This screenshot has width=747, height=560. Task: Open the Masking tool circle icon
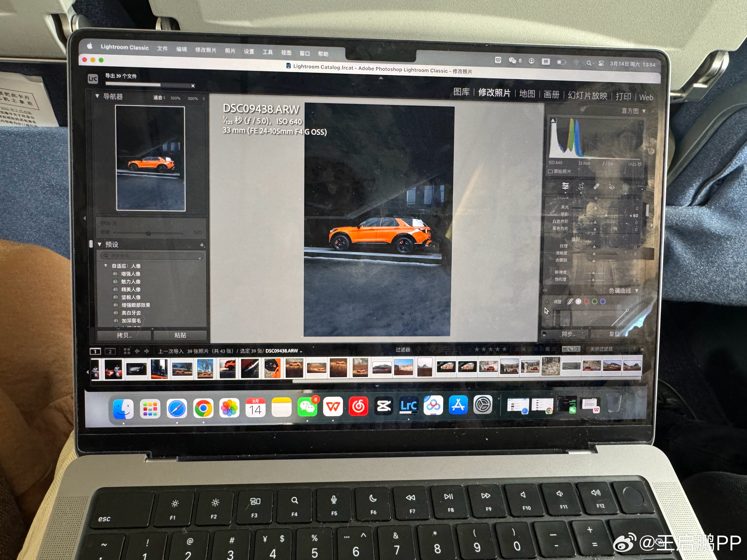pyautogui.click(x=625, y=187)
